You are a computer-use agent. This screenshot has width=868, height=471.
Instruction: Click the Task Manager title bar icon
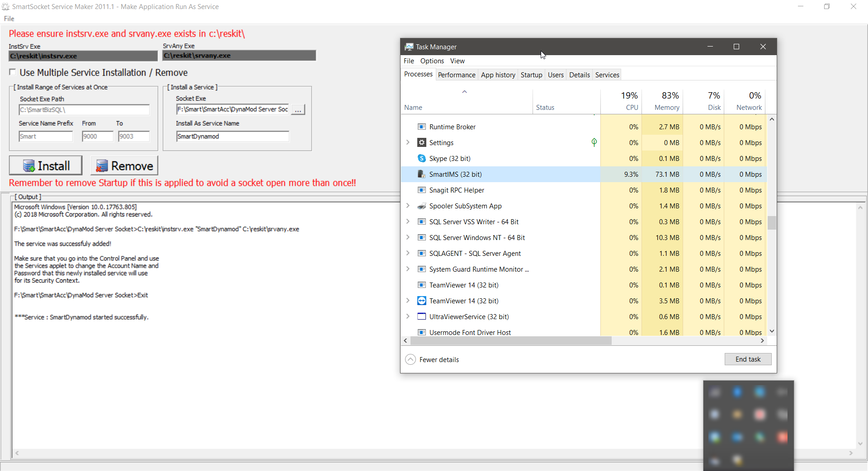pyautogui.click(x=409, y=47)
